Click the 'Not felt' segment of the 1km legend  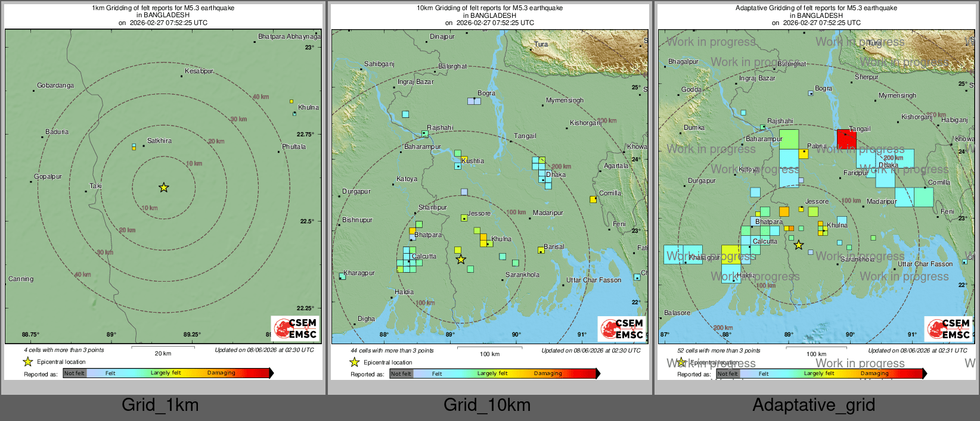pyautogui.click(x=75, y=373)
